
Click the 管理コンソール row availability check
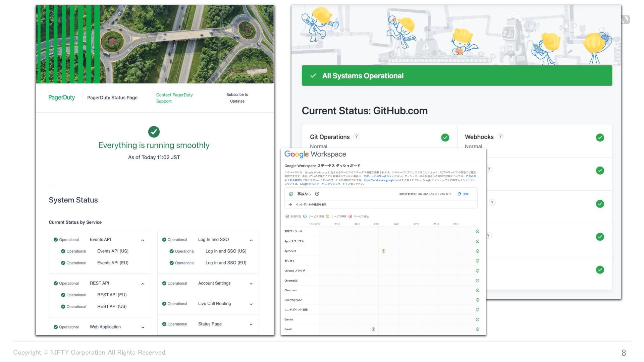point(477,231)
